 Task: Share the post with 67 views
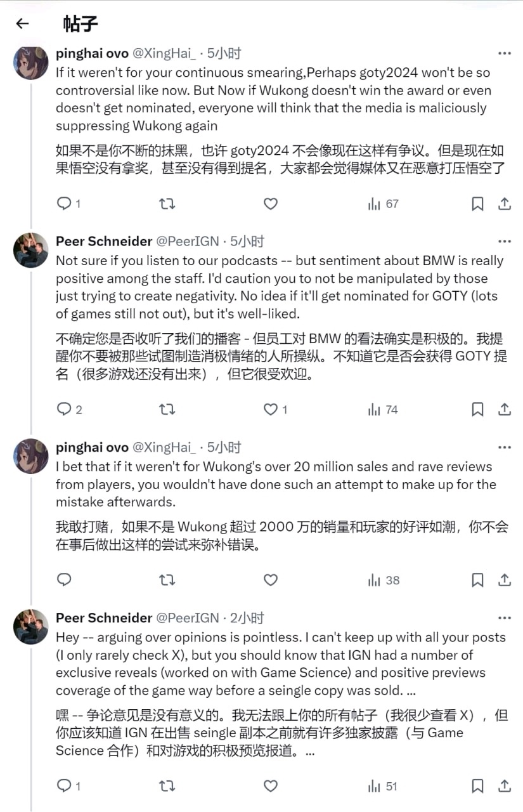click(505, 204)
